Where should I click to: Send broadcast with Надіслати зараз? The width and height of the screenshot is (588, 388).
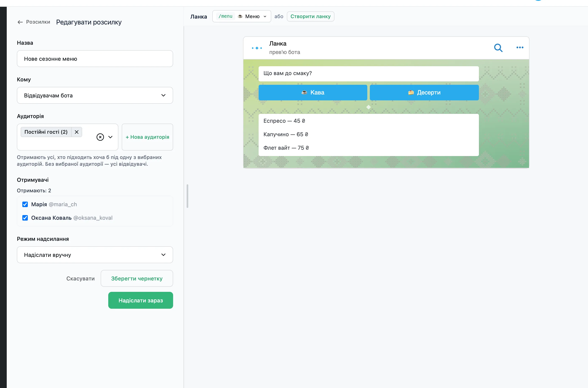(140, 300)
